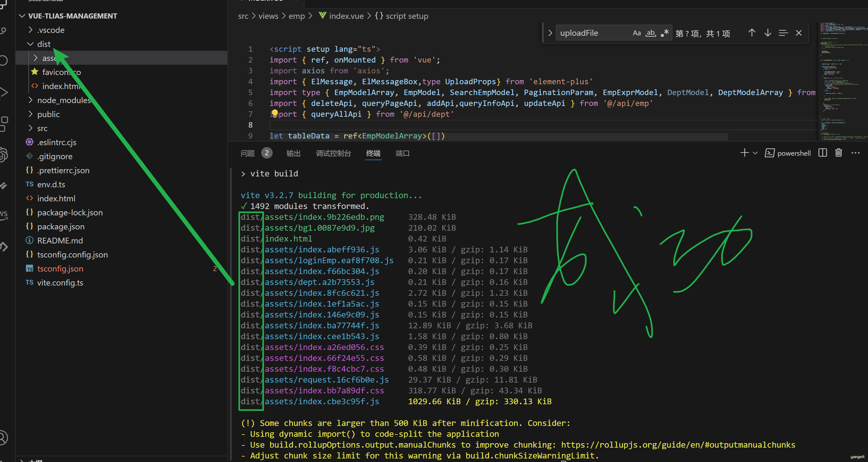Expand the src folder
868x462 pixels.
pos(30,128)
